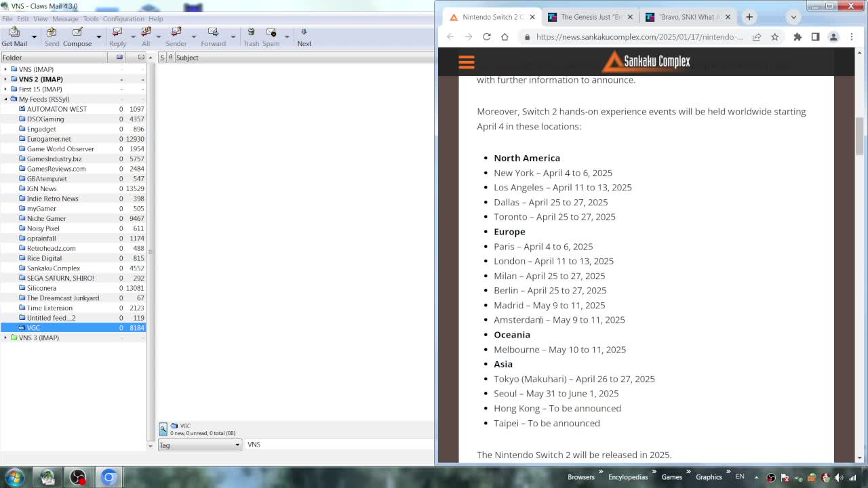The width and height of the screenshot is (868, 488).
Task: Open Get Mail dropdown arrow
Action: coord(34,37)
